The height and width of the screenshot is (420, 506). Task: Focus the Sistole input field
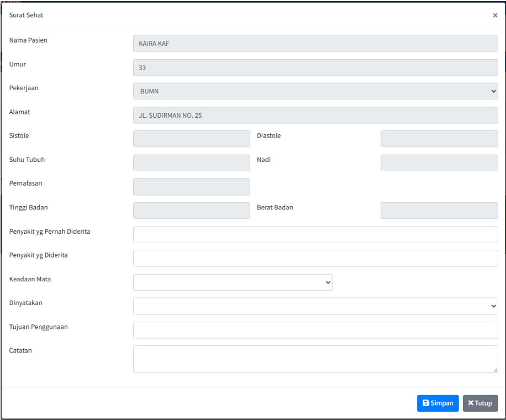tap(191, 139)
